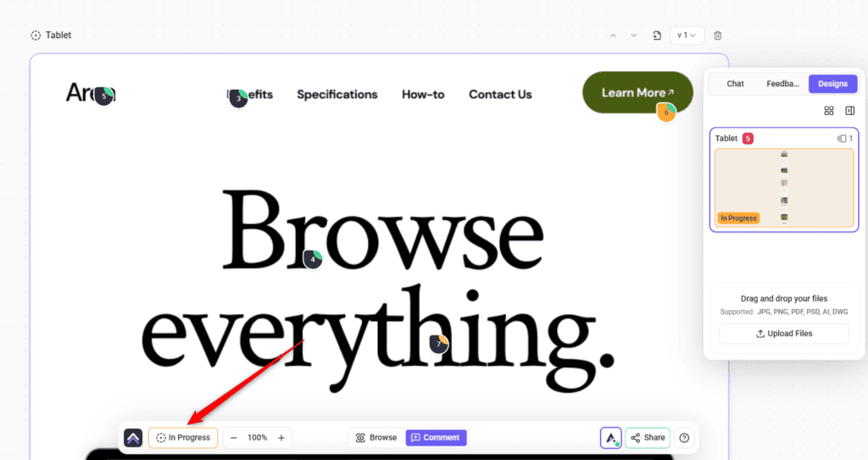Open the AI assistant icon beside Share
Image resolution: width=868 pixels, height=460 pixels.
click(x=611, y=438)
